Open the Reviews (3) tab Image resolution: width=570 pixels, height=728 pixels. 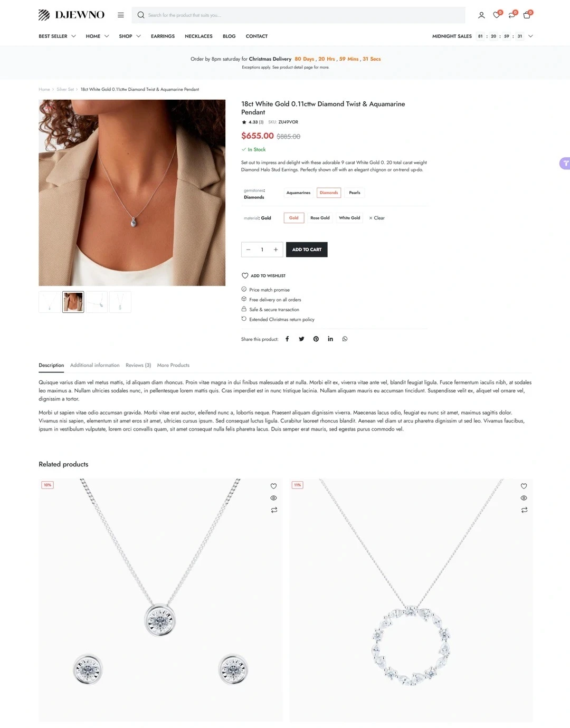pos(138,365)
